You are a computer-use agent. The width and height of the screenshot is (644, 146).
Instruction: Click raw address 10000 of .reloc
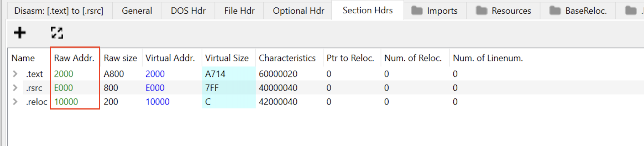pos(66,102)
